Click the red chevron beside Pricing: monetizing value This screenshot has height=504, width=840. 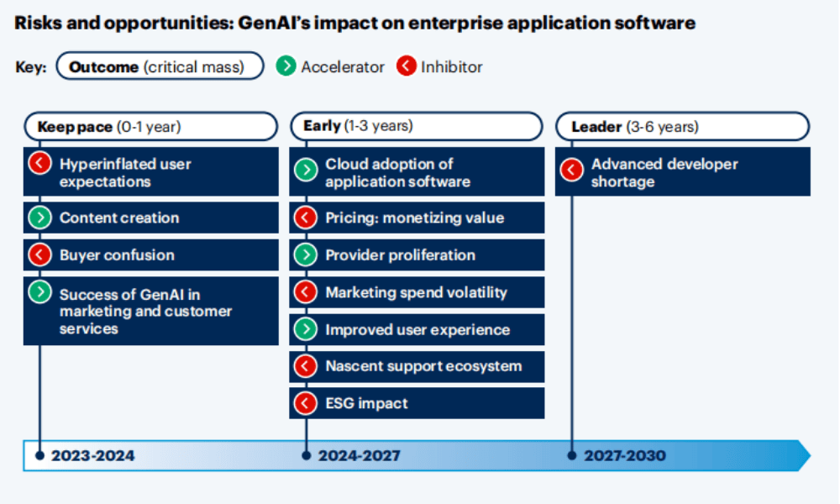(x=305, y=218)
